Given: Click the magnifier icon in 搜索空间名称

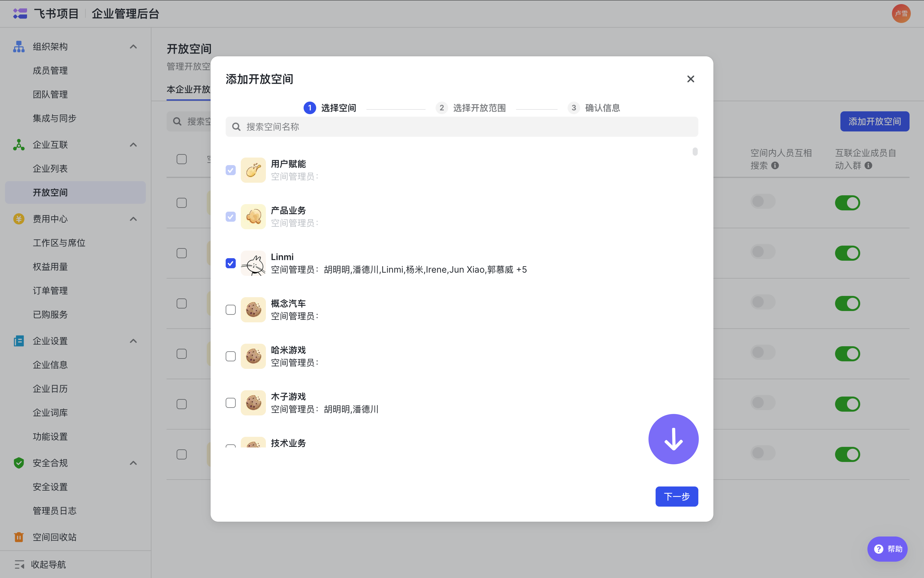Looking at the screenshot, I should pos(236,127).
